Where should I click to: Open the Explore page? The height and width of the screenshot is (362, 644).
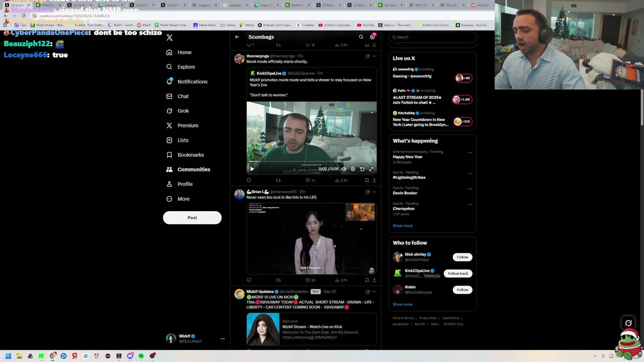(180, 67)
